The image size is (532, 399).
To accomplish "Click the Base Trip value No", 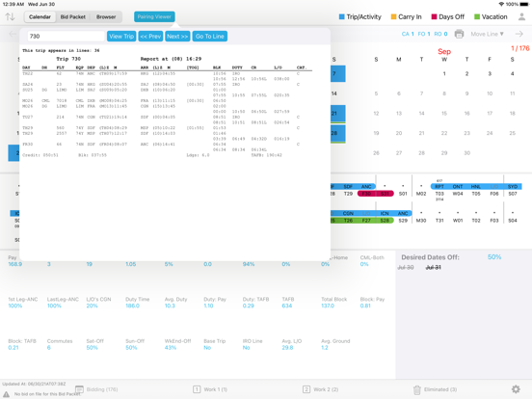I will pyautogui.click(x=207, y=347).
